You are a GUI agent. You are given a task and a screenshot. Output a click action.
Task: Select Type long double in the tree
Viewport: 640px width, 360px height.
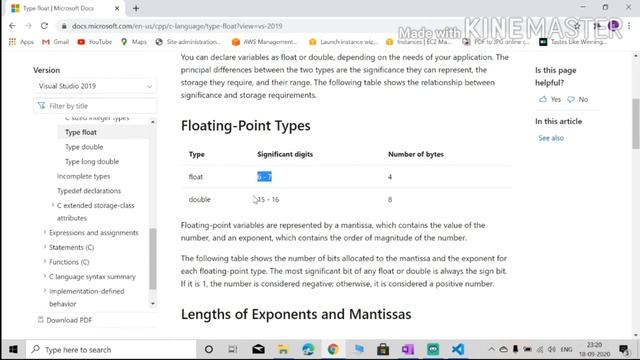(x=92, y=162)
